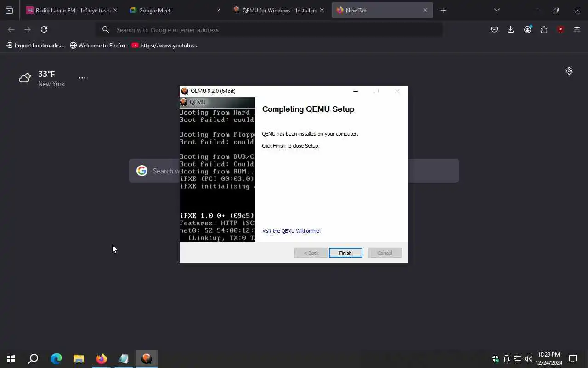Launch Microsoft Edge from taskbar

56,359
